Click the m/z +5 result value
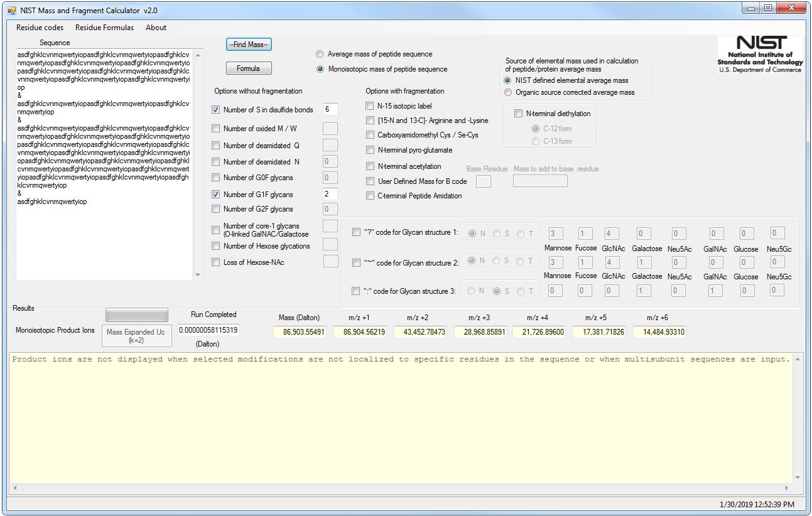 (599, 331)
